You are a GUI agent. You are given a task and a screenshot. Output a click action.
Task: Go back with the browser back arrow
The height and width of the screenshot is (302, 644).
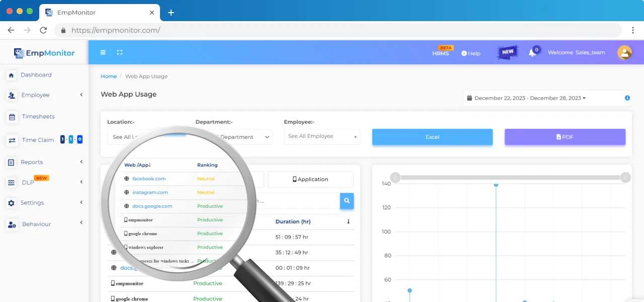pyautogui.click(x=11, y=30)
